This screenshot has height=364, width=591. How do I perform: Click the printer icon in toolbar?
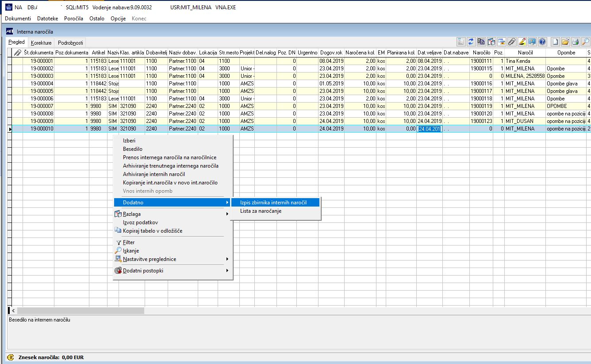(x=575, y=42)
